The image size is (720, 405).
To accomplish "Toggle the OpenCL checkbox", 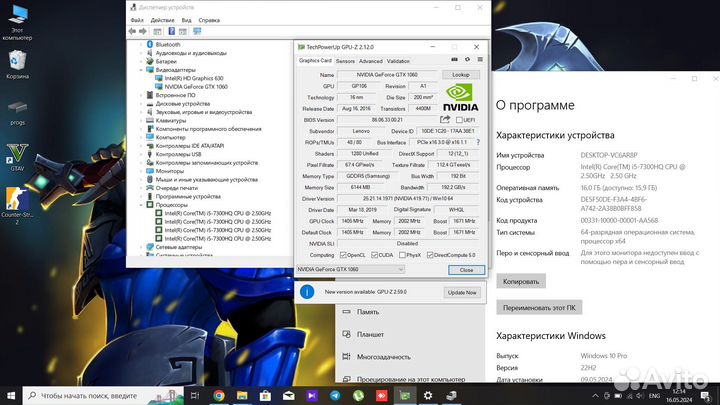I will coord(343,255).
